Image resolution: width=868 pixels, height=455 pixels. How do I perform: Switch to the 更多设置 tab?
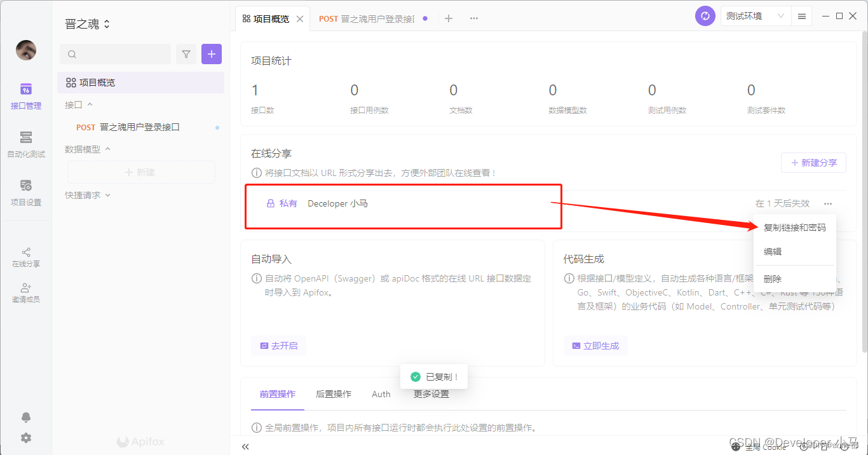pyautogui.click(x=431, y=394)
